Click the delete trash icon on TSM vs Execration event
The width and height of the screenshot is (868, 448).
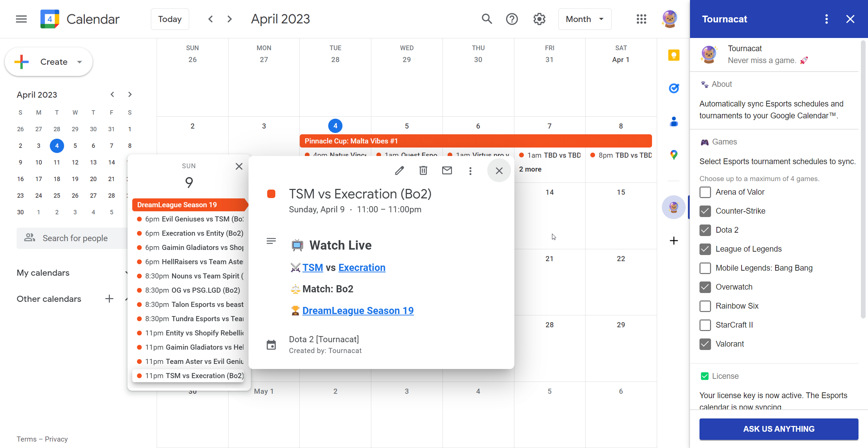tap(422, 170)
